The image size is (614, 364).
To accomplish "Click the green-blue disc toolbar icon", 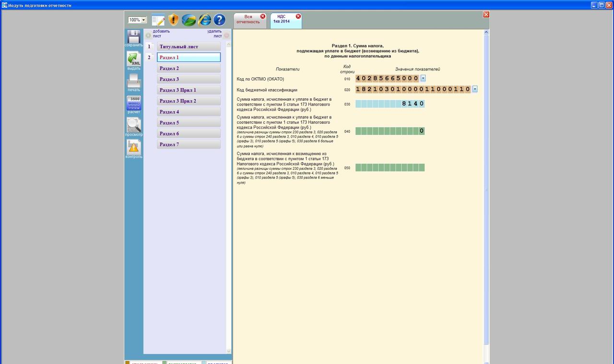I will click(189, 20).
